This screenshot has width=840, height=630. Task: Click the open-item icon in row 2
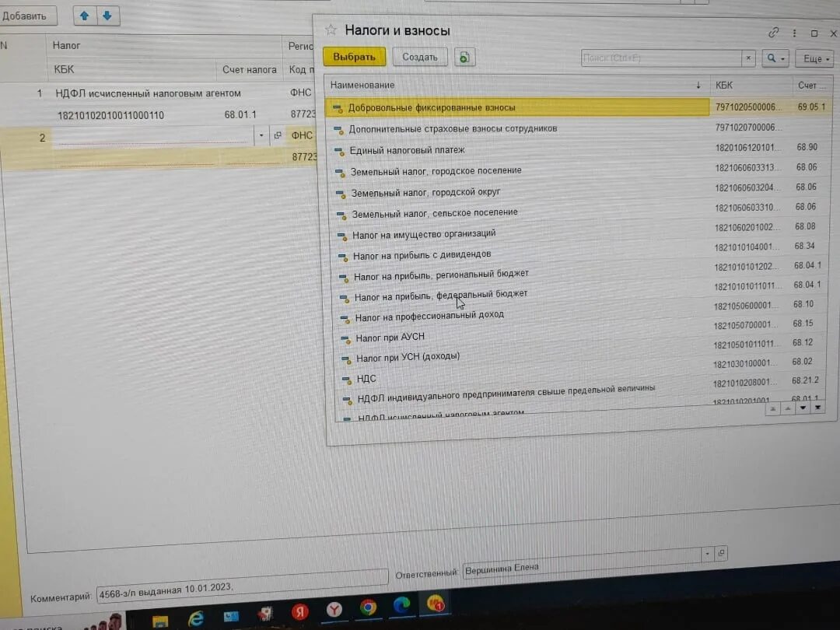277,135
